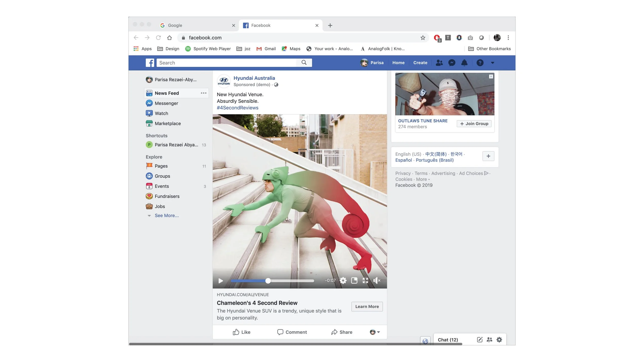Open Spotify Web Player bookmark
The height and width of the screenshot is (362, 644).
(208, 49)
